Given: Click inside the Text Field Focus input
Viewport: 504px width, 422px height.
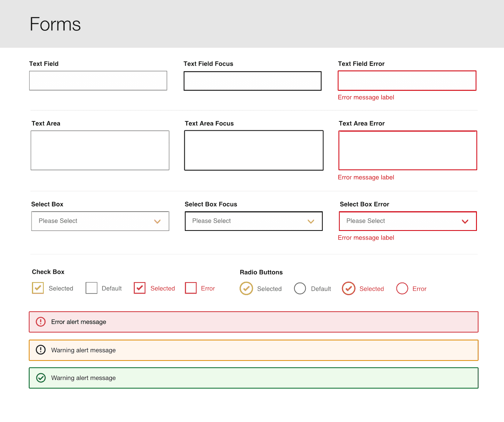Looking at the screenshot, I should click(x=253, y=81).
